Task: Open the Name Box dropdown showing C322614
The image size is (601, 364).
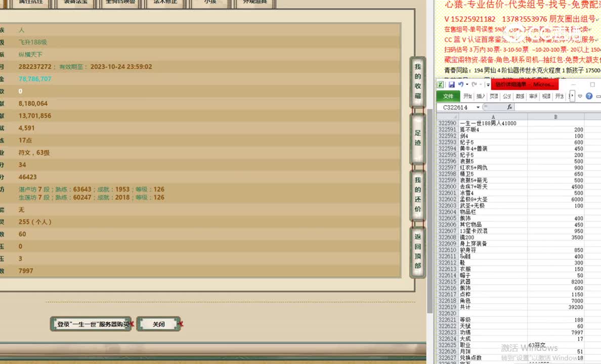Action: tap(477, 107)
